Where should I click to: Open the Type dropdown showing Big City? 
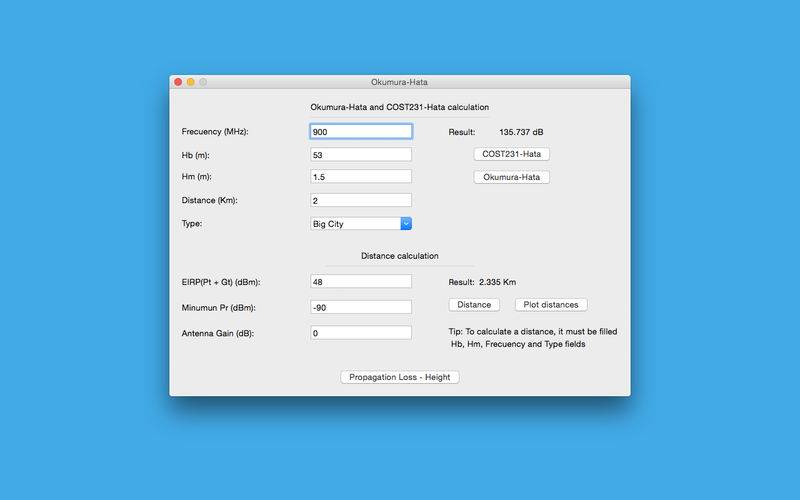point(361,224)
